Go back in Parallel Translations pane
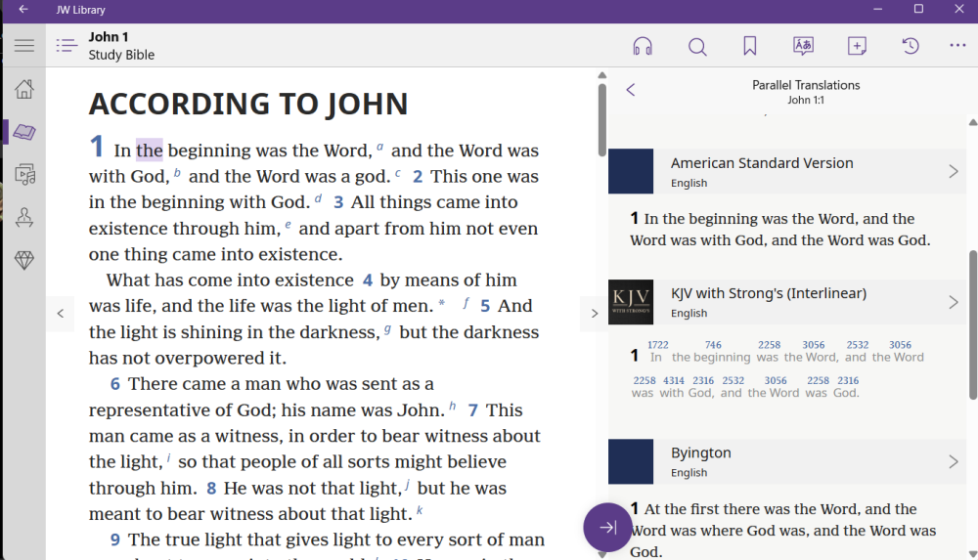This screenshot has width=978, height=560. point(631,90)
